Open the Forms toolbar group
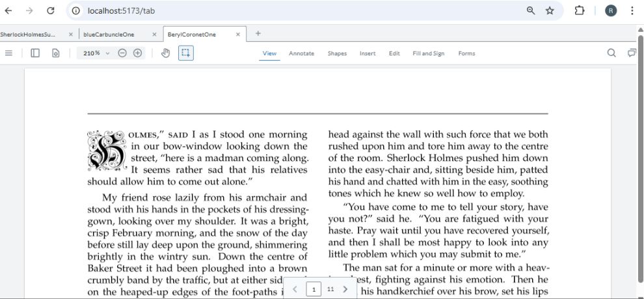This screenshot has width=644, height=299. [466, 53]
